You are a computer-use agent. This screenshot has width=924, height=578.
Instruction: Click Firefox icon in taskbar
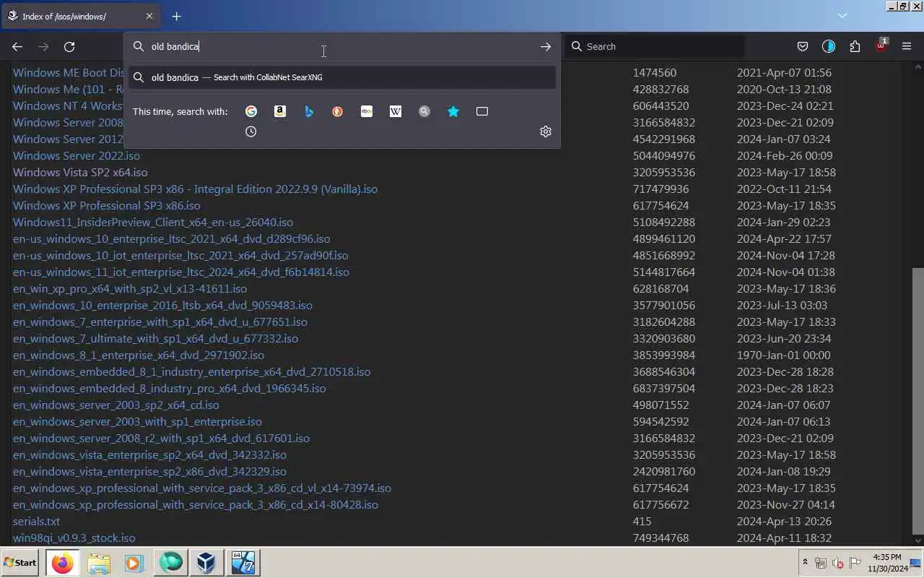[x=62, y=562]
